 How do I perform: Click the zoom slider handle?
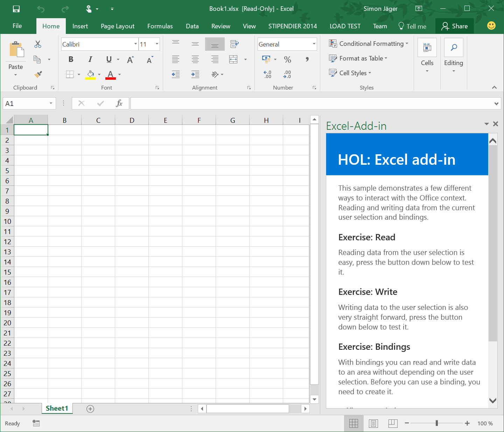coord(437,423)
